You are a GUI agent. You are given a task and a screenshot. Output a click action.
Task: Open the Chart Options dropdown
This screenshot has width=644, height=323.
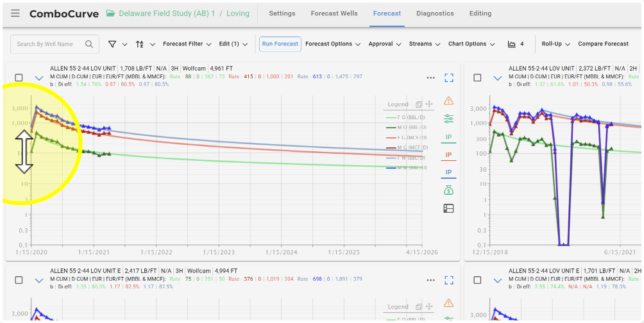pos(471,44)
